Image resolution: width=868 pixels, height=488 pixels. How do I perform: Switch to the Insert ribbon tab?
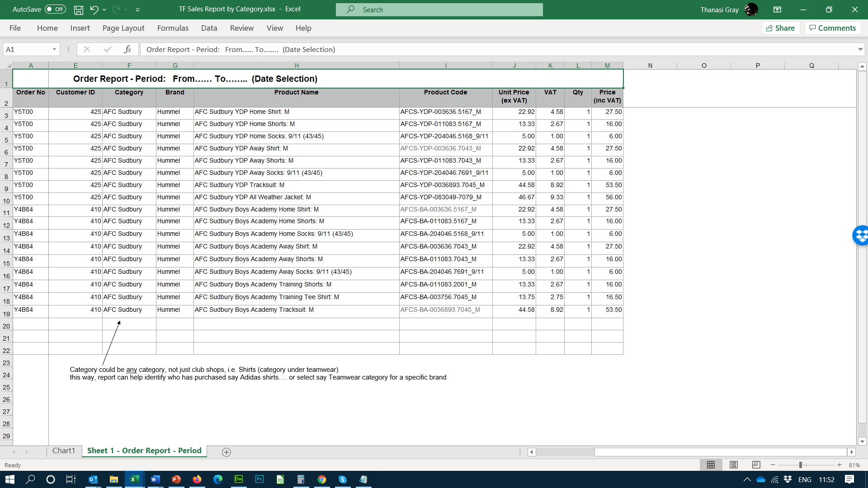pos(80,28)
